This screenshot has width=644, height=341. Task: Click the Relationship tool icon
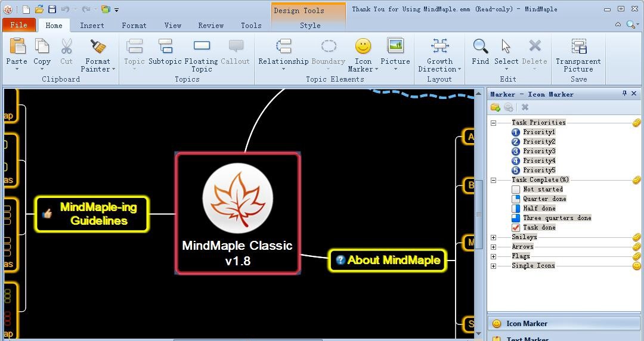(x=283, y=46)
